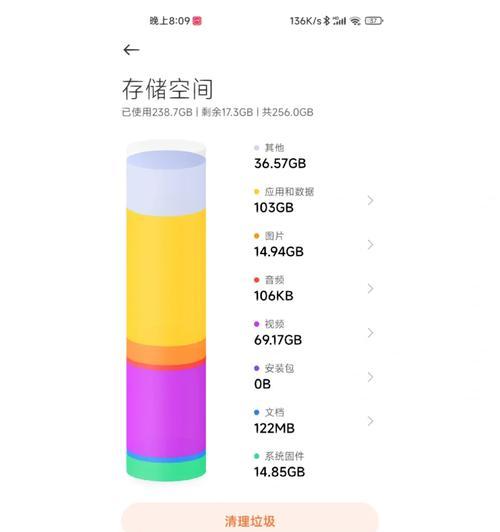This screenshot has width=500, height=532.
Task: Open the 安装包 chevron arrow
Action: coord(371,377)
